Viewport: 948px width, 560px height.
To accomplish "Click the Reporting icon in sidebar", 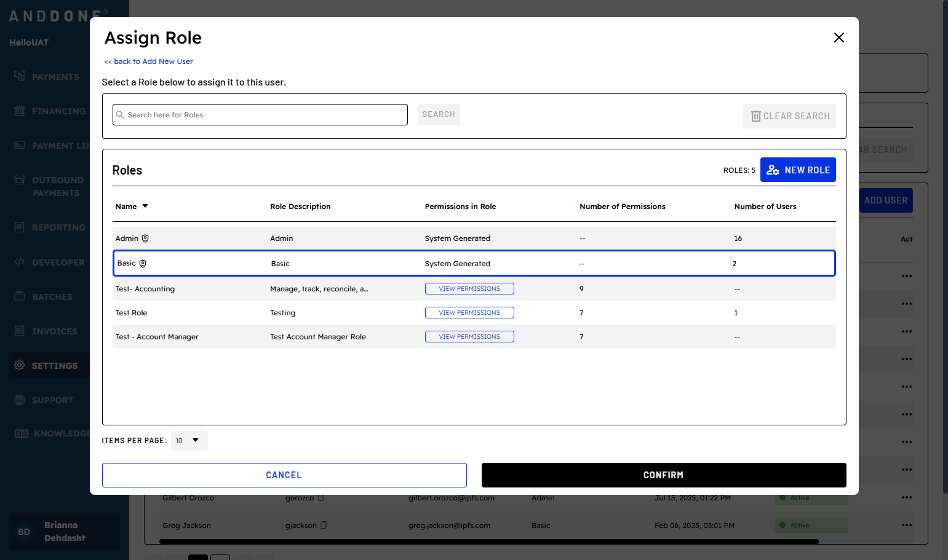I will pyautogui.click(x=20, y=227).
